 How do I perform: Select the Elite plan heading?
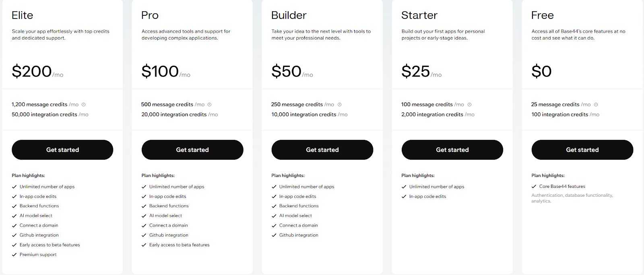[22, 15]
